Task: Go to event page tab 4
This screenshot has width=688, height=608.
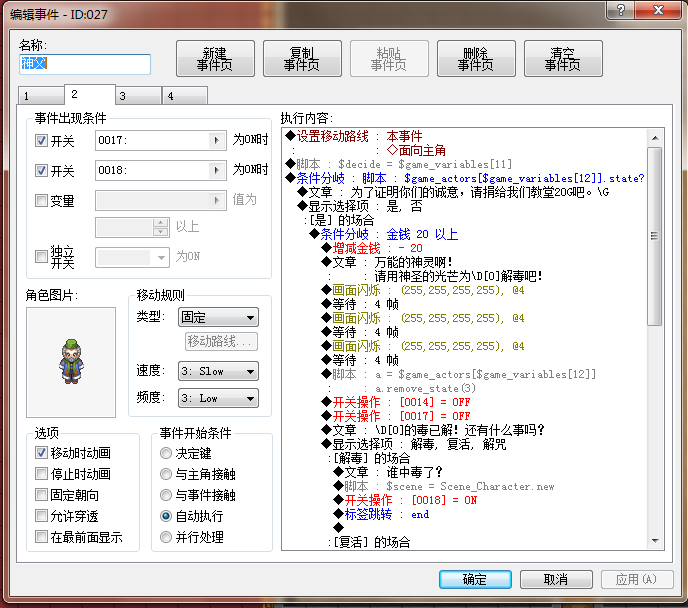Action: [184, 96]
